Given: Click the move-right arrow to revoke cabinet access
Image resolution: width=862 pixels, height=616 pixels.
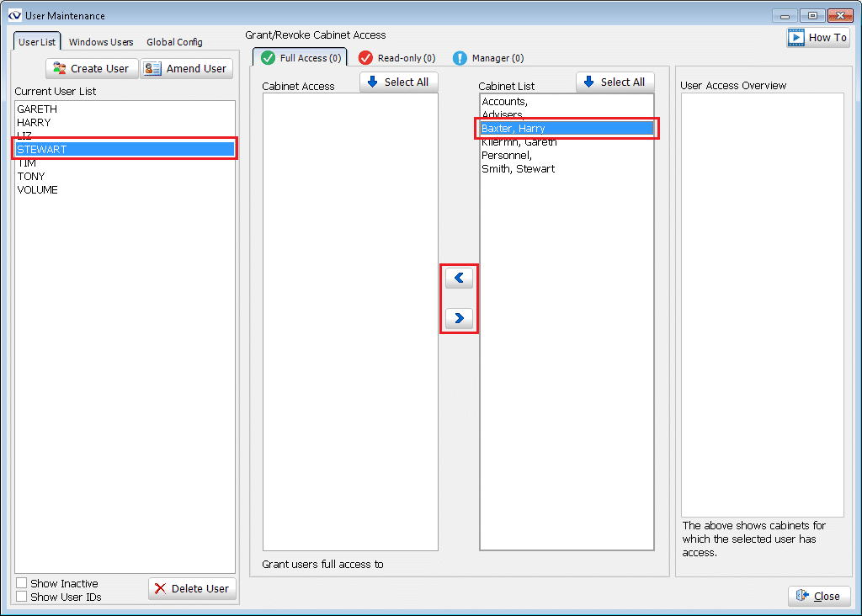Looking at the screenshot, I should 459,318.
